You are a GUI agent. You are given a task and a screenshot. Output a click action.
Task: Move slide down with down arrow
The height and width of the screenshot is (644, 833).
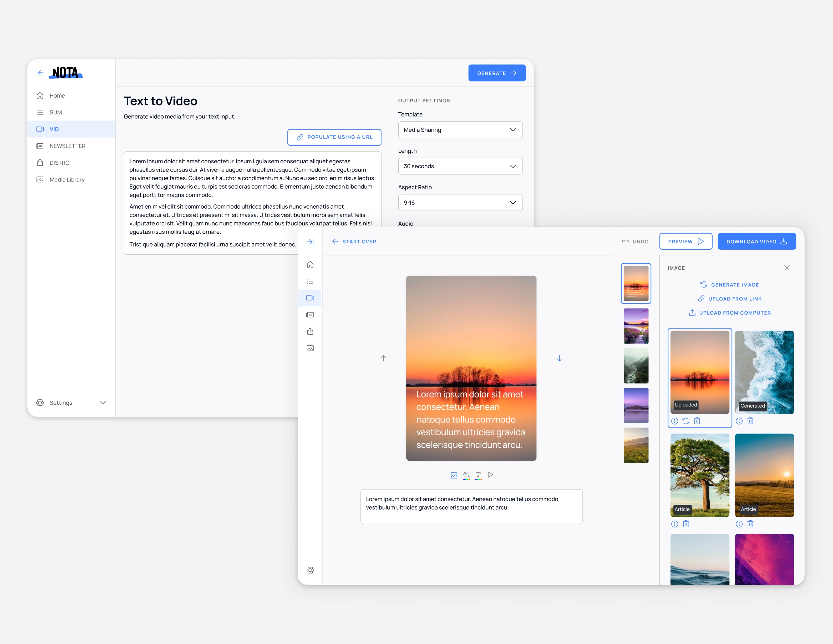pos(559,358)
